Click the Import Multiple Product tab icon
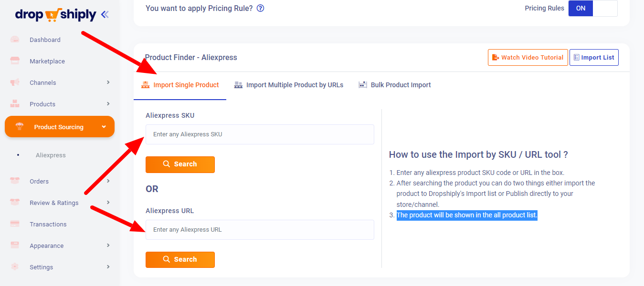This screenshot has width=644, height=286. pyautogui.click(x=238, y=85)
